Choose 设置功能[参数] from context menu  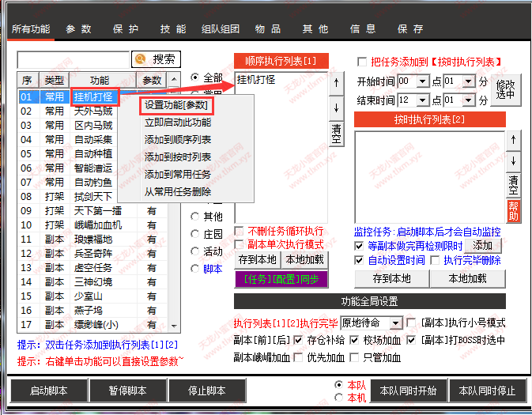(x=176, y=105)
